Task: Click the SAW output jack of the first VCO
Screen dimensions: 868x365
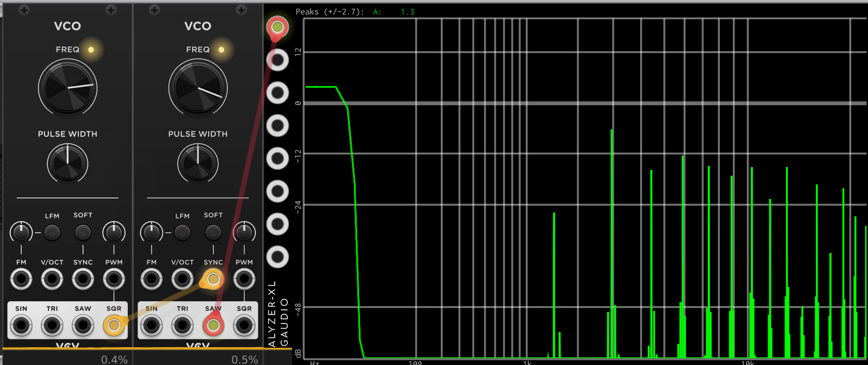Action: point(83,325)
